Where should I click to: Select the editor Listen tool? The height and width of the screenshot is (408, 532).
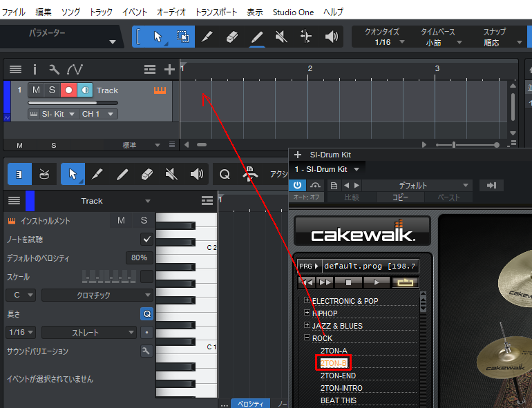(x=196, y=175)
